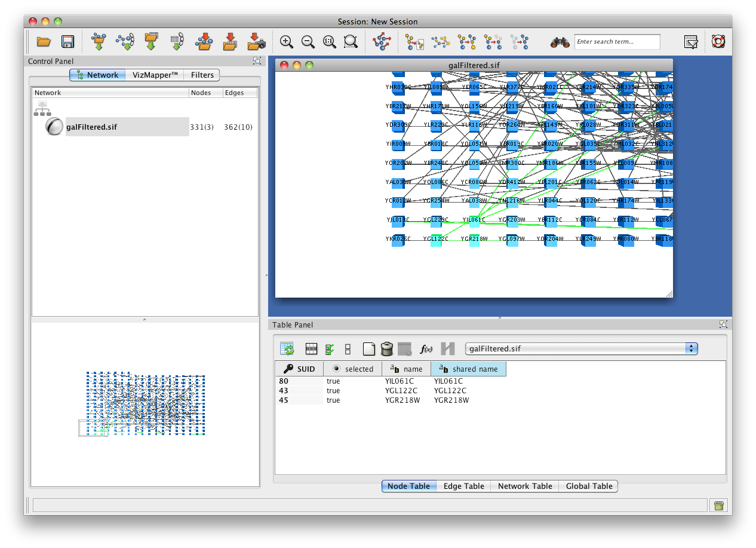Click the 'selected' column header
Screen dimensions: 756x548
pyautogui.click(x=353, y=369)
